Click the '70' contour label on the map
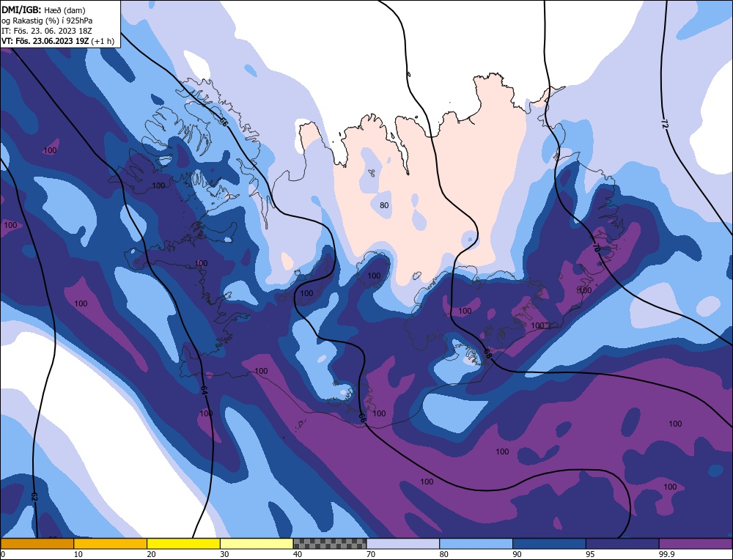 [x=596, y=248]
